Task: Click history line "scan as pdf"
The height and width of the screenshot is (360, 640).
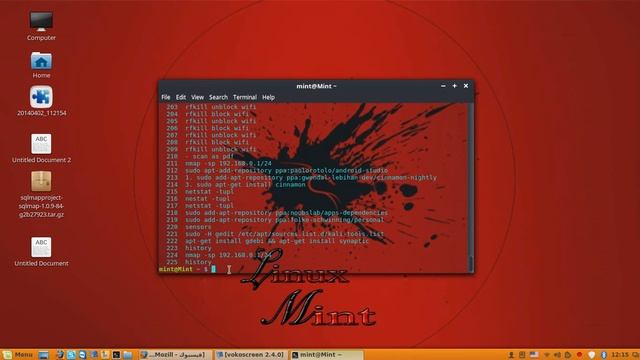Action: point(200,156)
